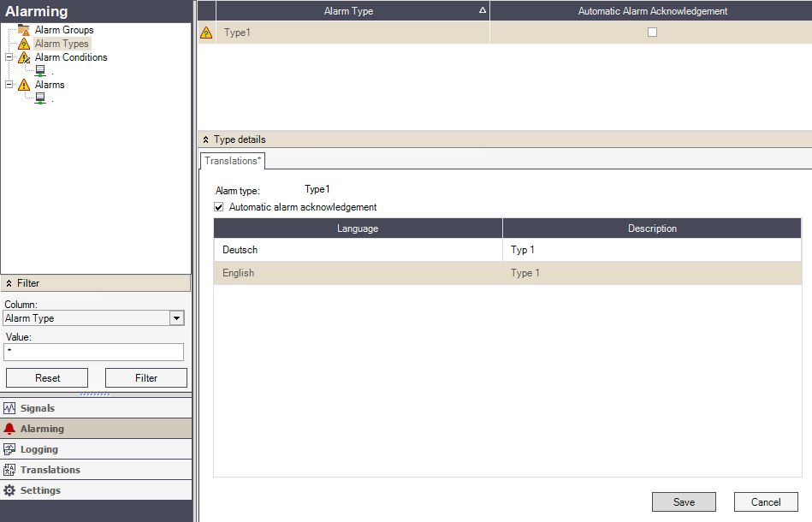Switch to the Translations tab

(x=234, y=161)
